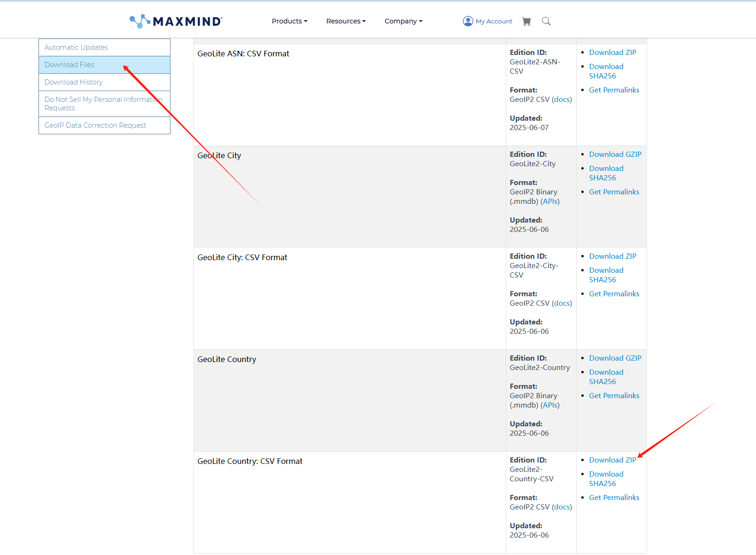Screen dimensions: 756x555
Task: Select Automatic Updates in sidebar
Action: pos(104,47)
